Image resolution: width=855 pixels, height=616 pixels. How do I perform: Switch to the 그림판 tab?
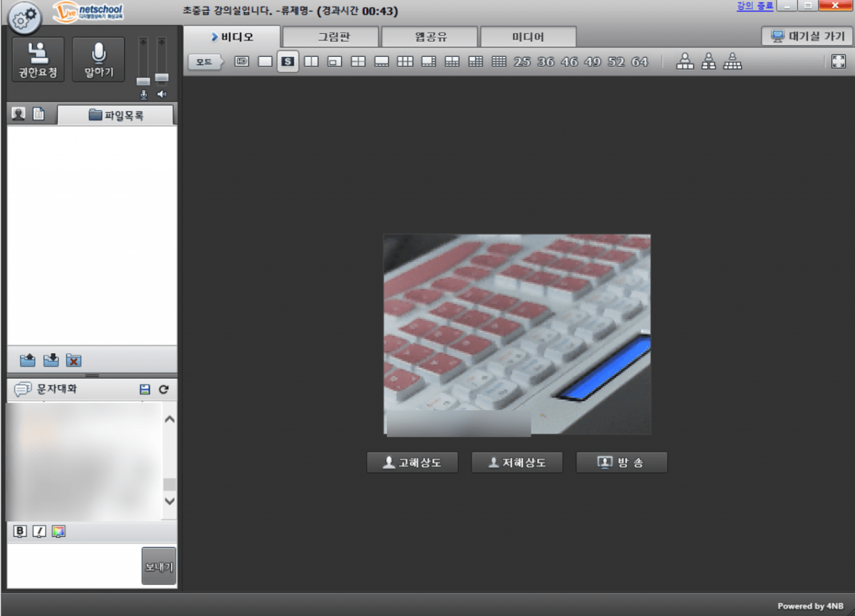(x=331, y=37)
